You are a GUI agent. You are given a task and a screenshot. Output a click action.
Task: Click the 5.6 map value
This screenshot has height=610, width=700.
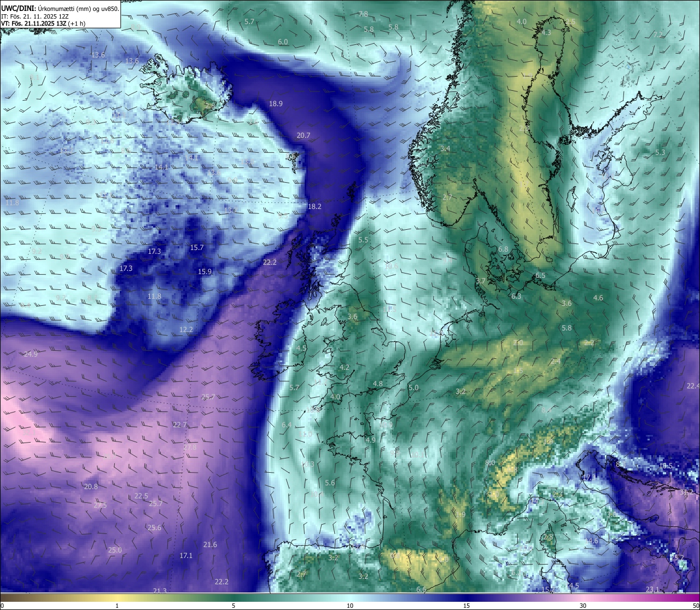coord(330,483)
